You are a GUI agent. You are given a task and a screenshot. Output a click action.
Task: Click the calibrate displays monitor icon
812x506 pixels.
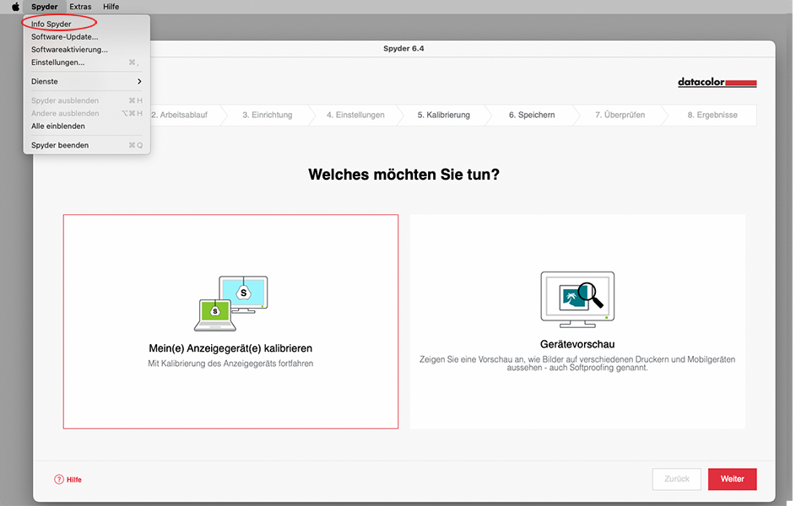pos(230,303)
